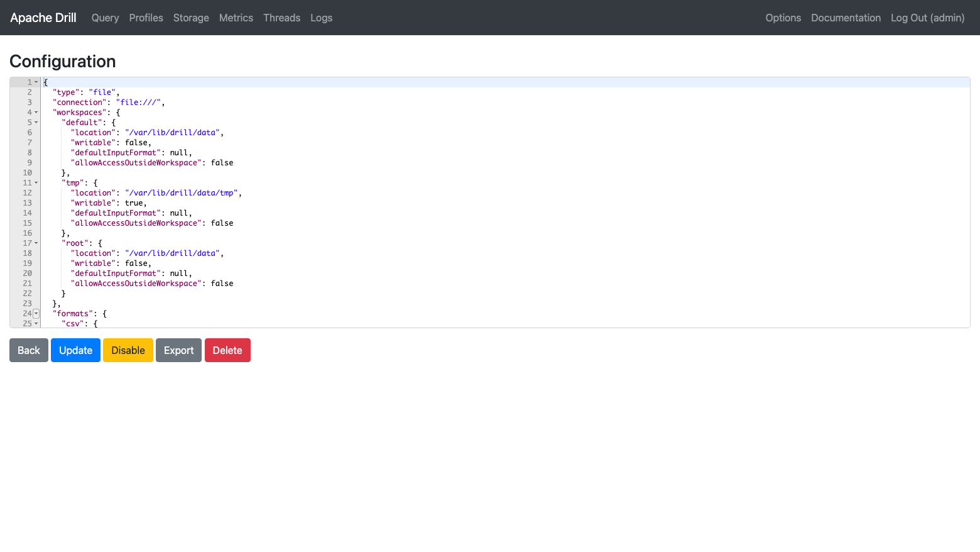Log out of the admin account
This screenshot has height=552, width=980.
point(927,18)
